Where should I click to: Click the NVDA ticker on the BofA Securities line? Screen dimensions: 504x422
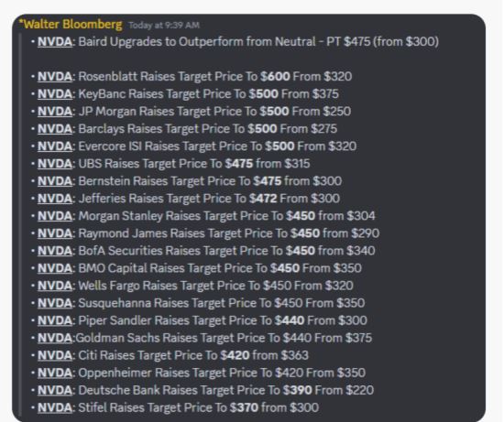tap(55, 251)
